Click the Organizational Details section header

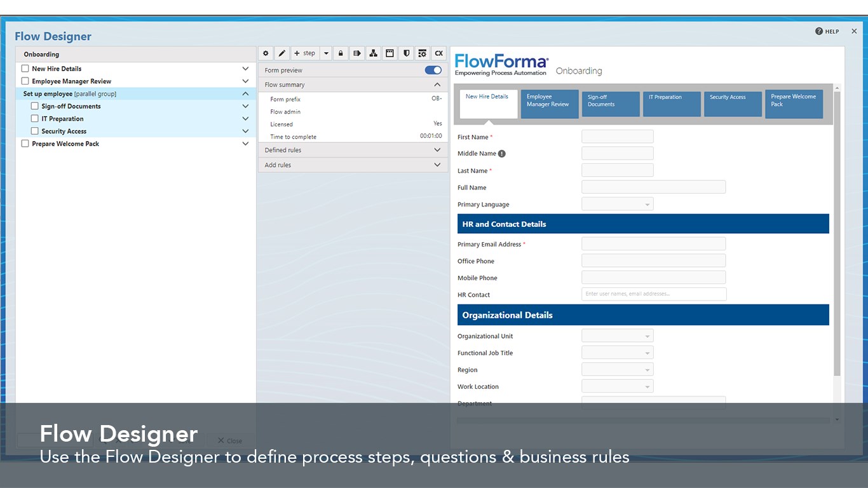pyautogui.click(x=643, y=315)
